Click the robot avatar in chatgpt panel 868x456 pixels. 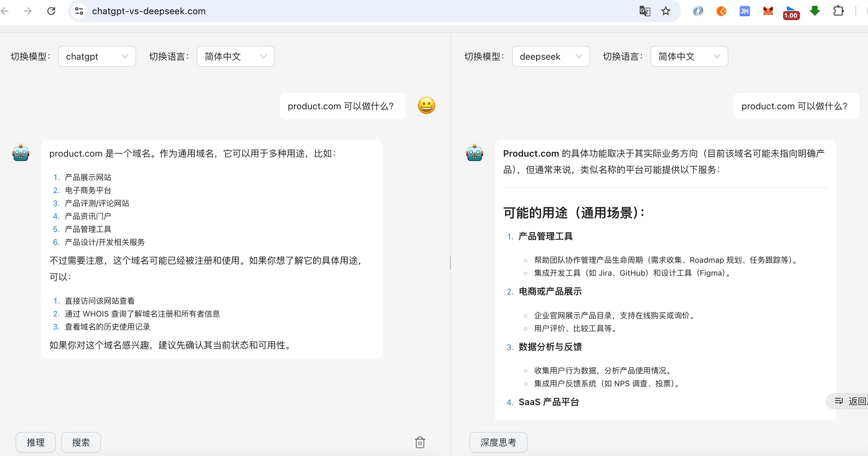click(21, 152)
